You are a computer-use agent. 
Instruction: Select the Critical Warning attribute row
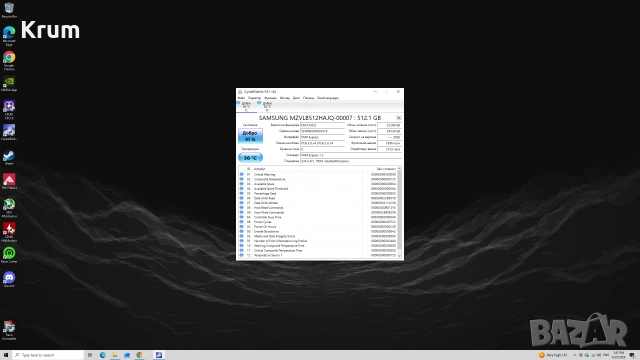click(318, 174)
